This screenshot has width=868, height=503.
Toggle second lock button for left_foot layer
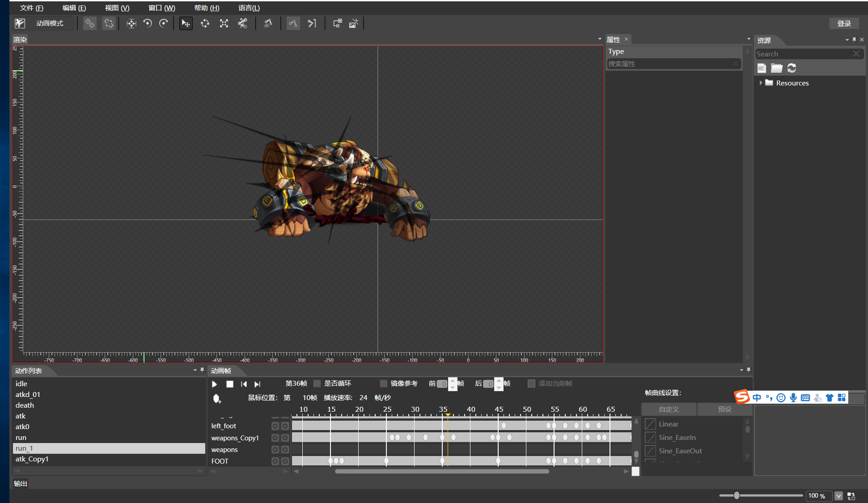point(285,426)
